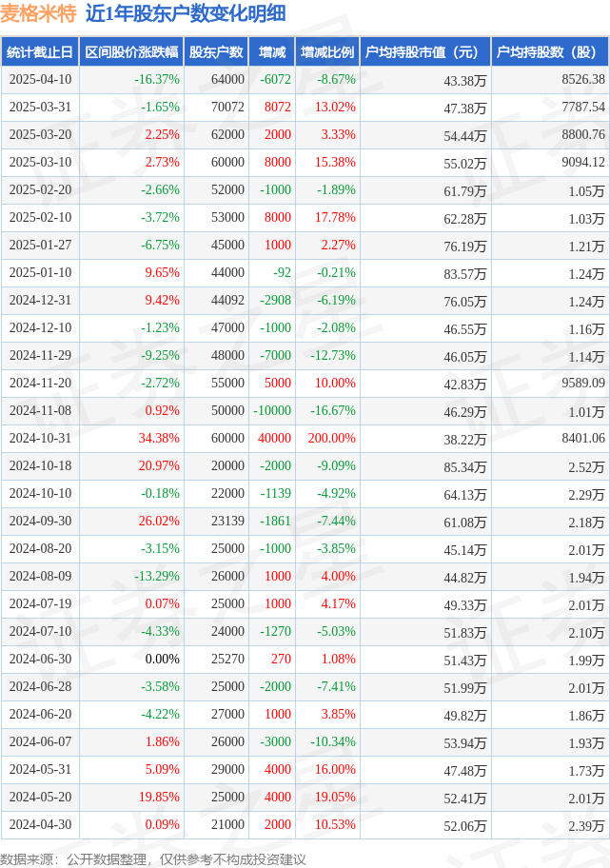Click the -16.37% price change cell
This screenshot has height=868, width=610.
157,80
